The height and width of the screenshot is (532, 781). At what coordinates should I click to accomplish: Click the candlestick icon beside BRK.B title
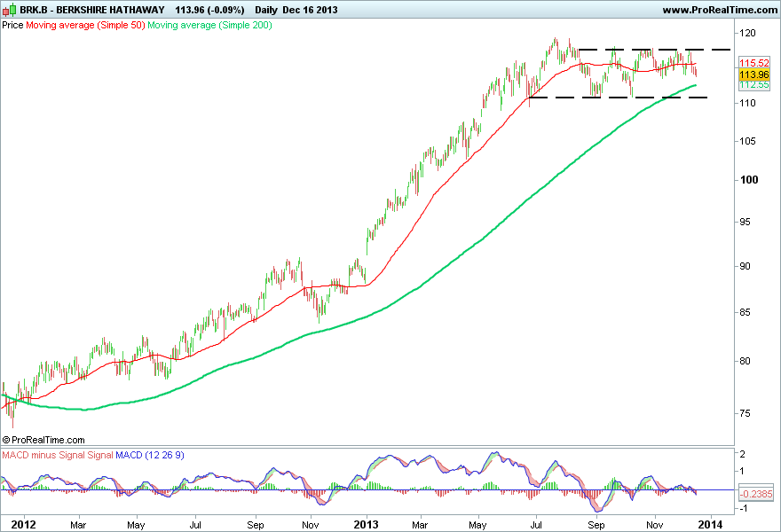tap(10, 10)
